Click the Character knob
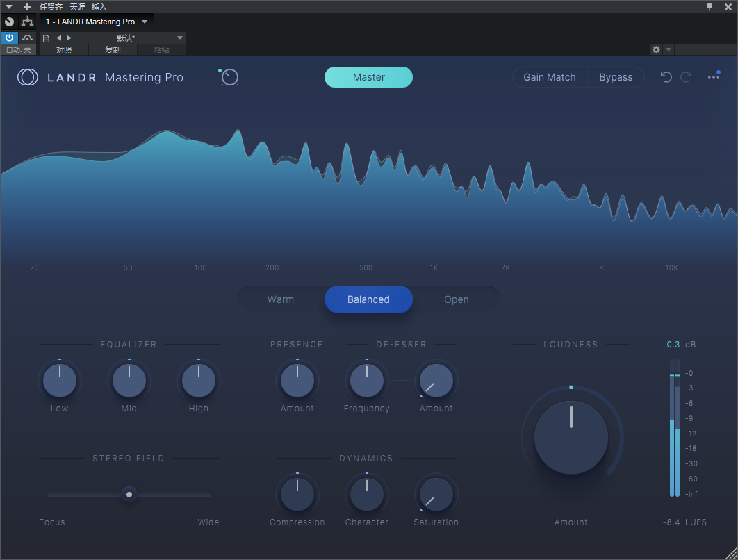738x560 pixels. [x=367, y=494]
